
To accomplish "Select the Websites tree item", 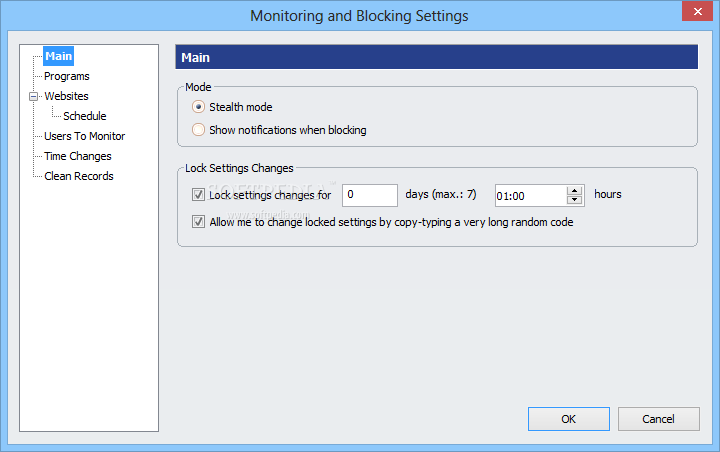I will 66,96.
